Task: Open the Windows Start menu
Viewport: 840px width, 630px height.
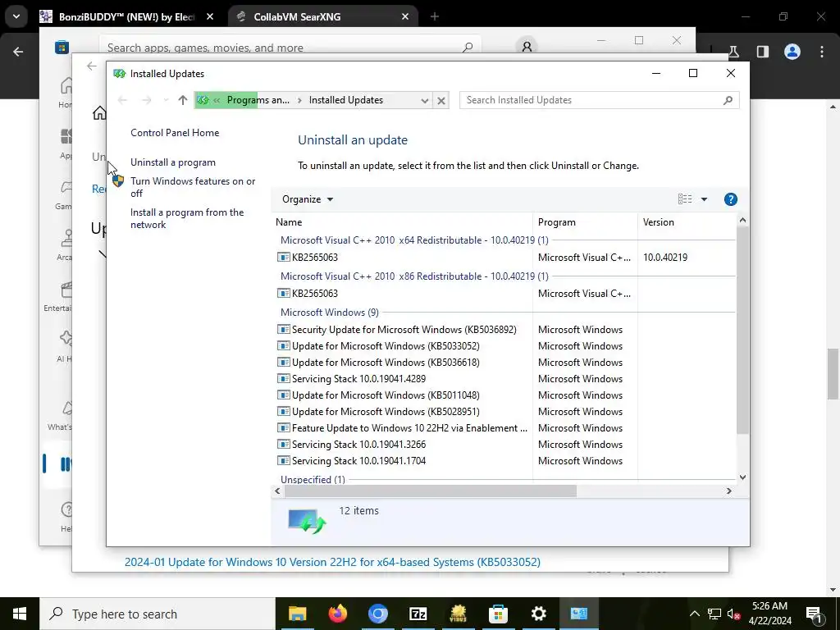Action: [x=20, y=614]
